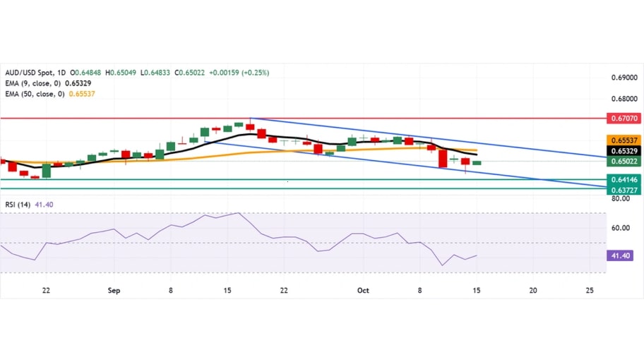Click the red 0.67070 price label
Viewport: 644px width, 362px height.
pyautogui.click(x=622, y=119)
